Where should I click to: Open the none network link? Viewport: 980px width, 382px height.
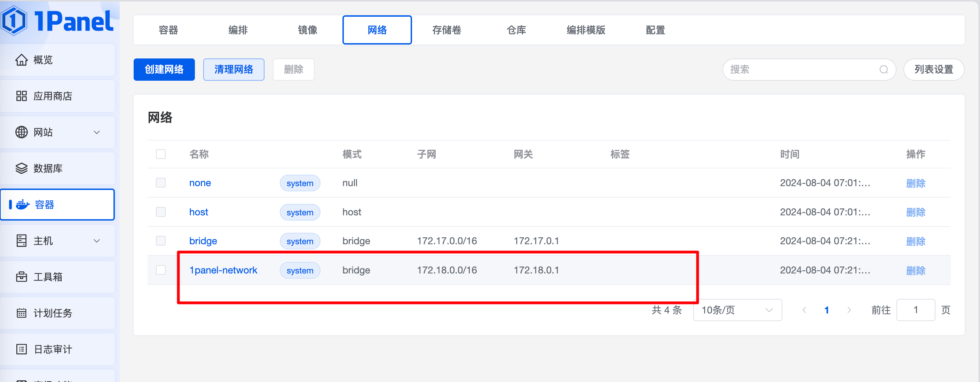point(200,183)
